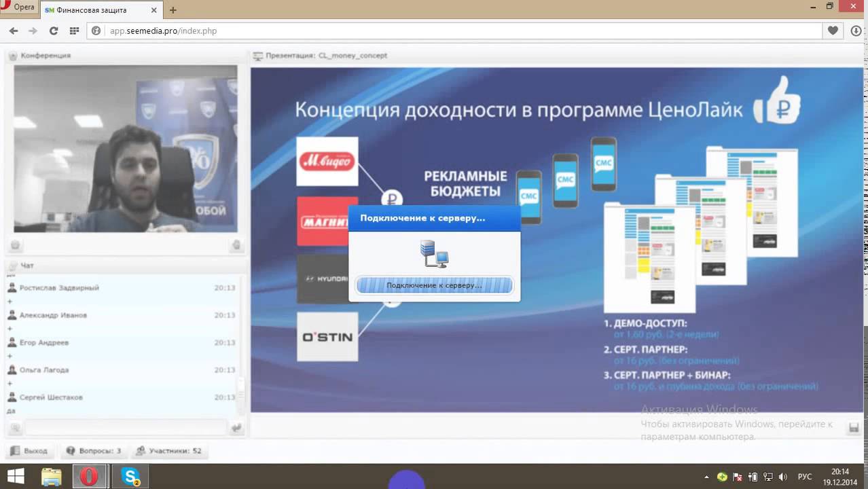Select chat user Ольга Лагода

click(44, 370)
